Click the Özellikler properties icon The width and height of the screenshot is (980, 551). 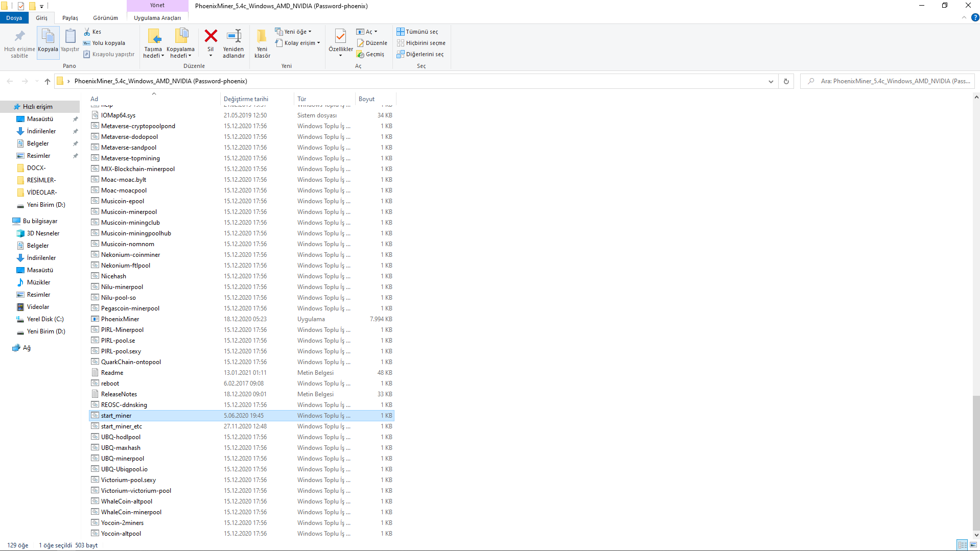coord(341,37)
